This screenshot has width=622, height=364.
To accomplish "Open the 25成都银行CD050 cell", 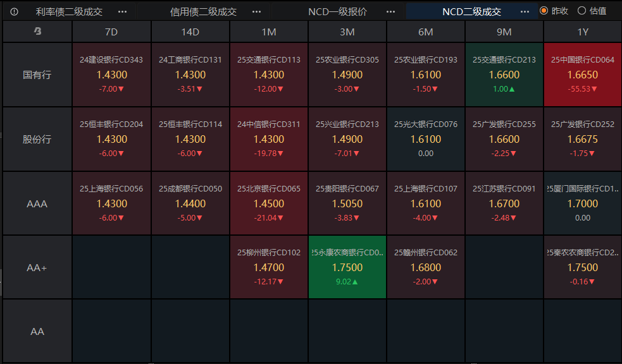I will coord(190,203).
